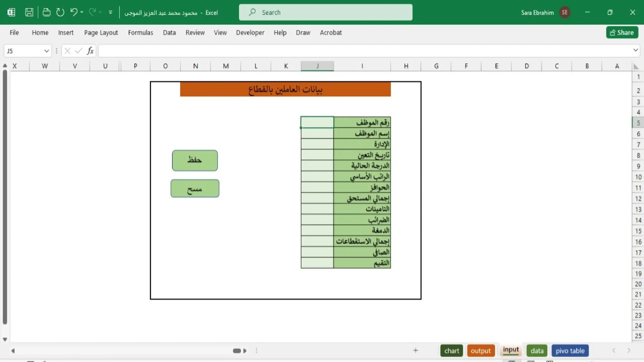This screenshot has width=644, height=362.
Task: Click the Save icon in quick access toolbar
Action: point(29,13)
